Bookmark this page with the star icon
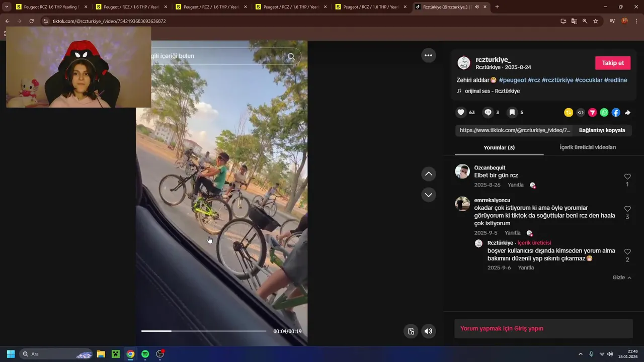The image size is (644, 362). [x=596, y=21]
